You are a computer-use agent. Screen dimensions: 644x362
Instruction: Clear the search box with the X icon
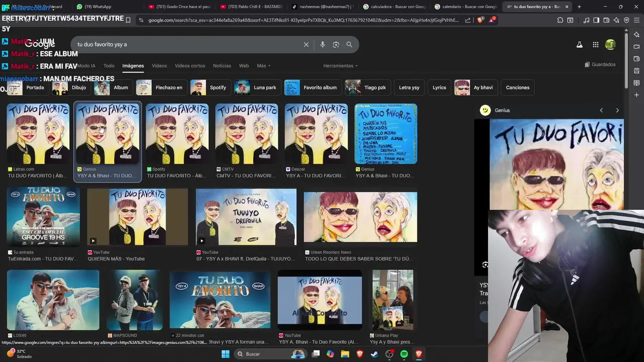tap(306, 44)
